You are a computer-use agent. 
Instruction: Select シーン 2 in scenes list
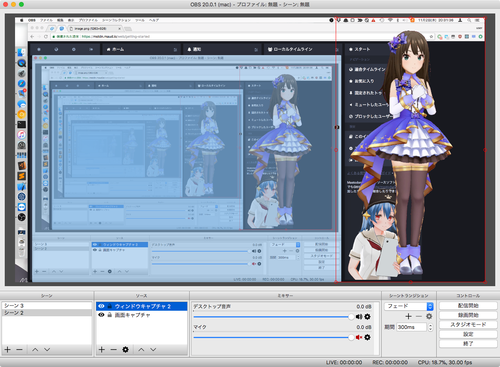[x=47, y=313]
